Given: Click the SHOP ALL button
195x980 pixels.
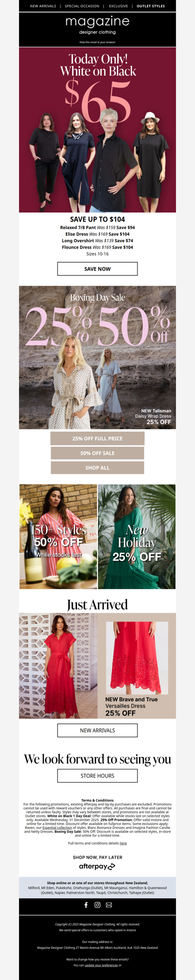Looking at the screenshot, I should click(97, 468).
